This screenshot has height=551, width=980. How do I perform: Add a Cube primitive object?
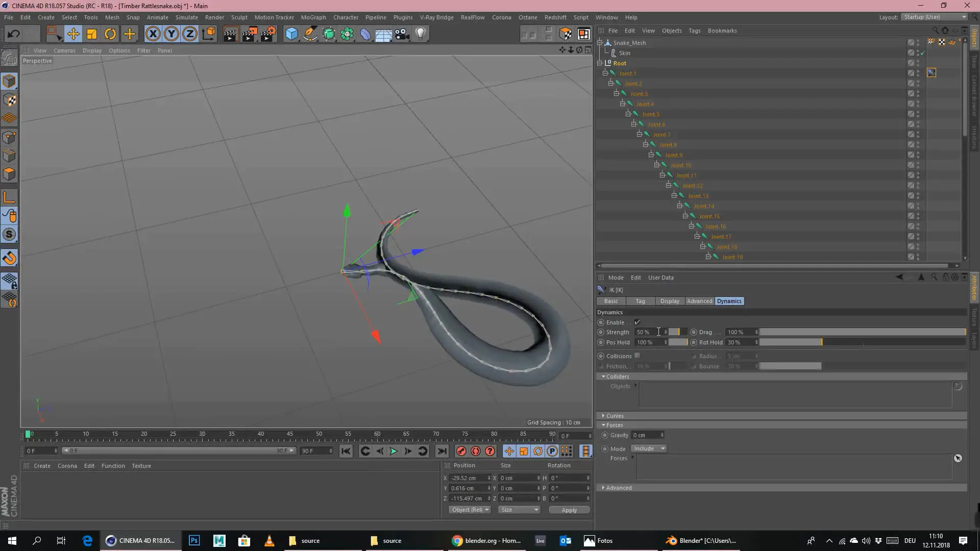click(x=291, y=34)
